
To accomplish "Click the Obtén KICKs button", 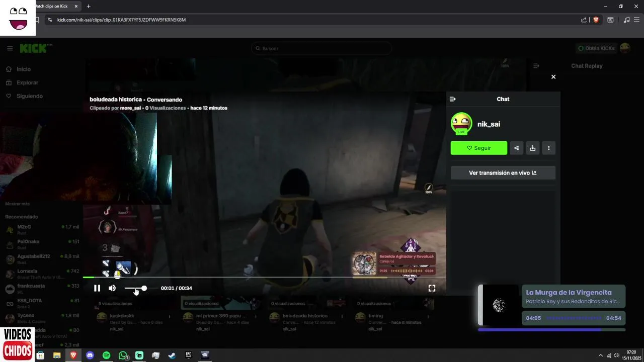I will 596,48.
